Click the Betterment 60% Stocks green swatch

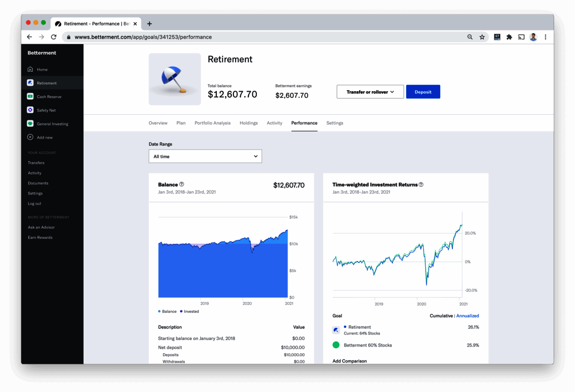click(x=336, y=345)
